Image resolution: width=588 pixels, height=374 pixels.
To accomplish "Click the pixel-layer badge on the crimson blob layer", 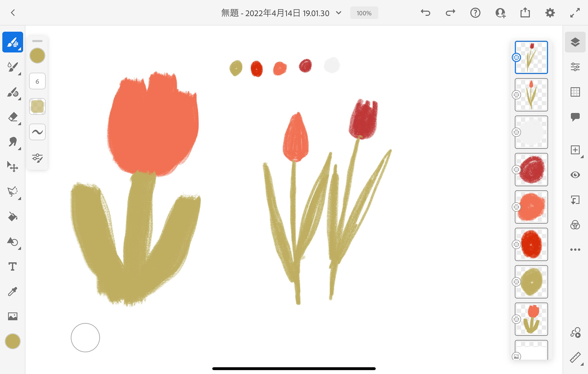I will coord(516,170).
